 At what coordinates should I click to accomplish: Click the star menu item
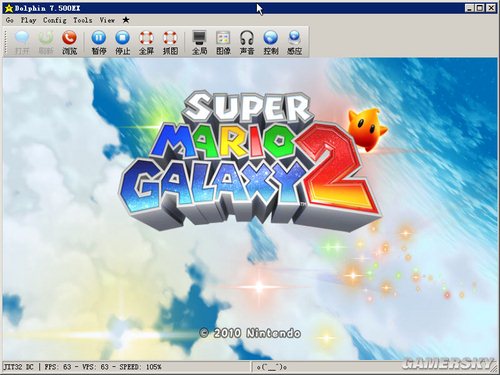126,20
